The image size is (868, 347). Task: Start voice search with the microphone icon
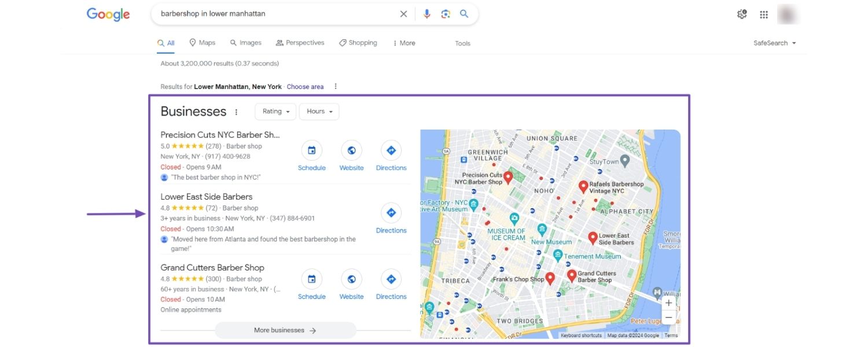pos(427,14)
